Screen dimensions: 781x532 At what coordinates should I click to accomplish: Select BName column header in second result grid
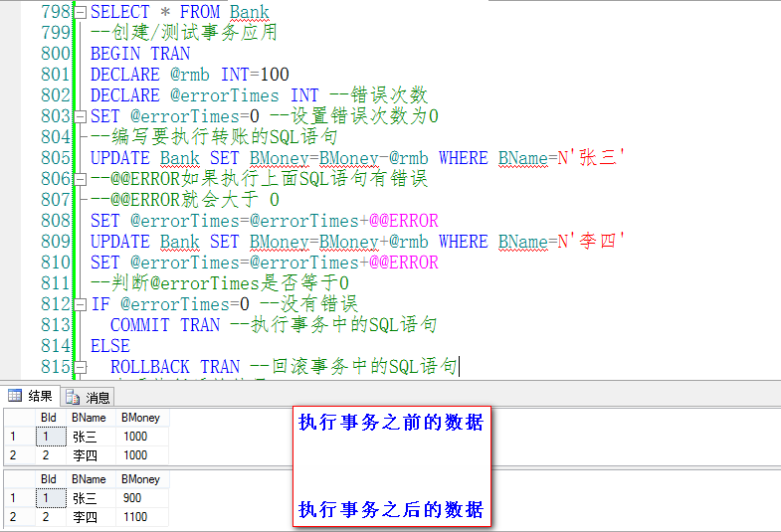[x=89, y=479]
